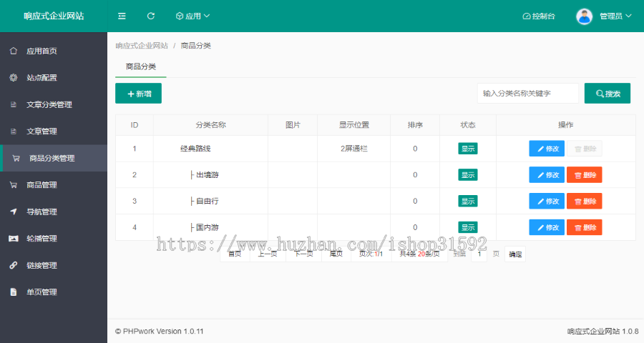644x343 pixels.
Task: Select 商品分类管理 in sidebar
Action: click(x=54, y=158)
